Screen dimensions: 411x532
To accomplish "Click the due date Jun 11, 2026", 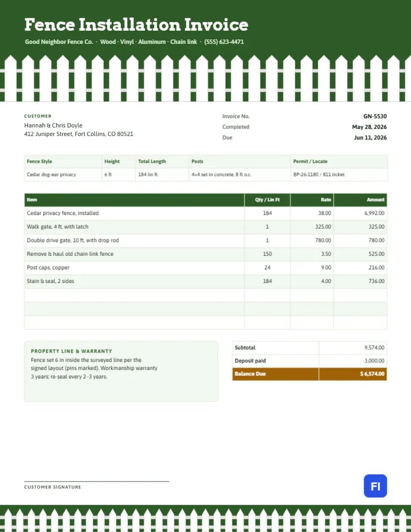I will [370, 138].
